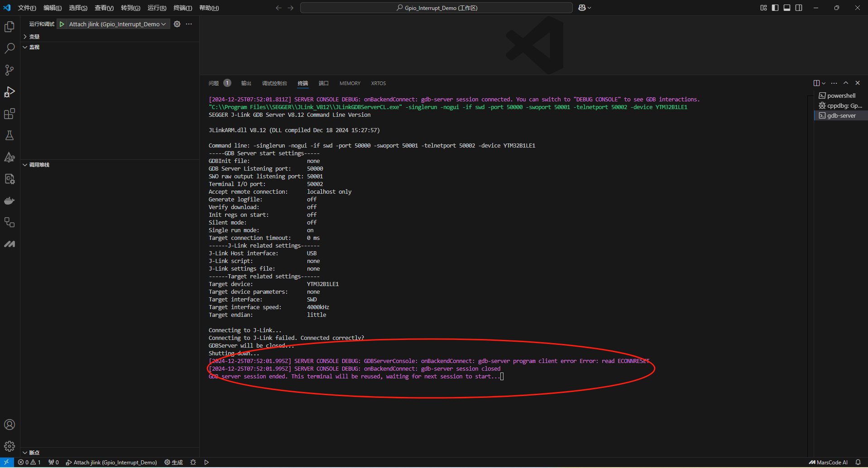This screenshot has width=868, height=468.
Task: Click the errors and warnings status item
Action: (x=29, y=462)
